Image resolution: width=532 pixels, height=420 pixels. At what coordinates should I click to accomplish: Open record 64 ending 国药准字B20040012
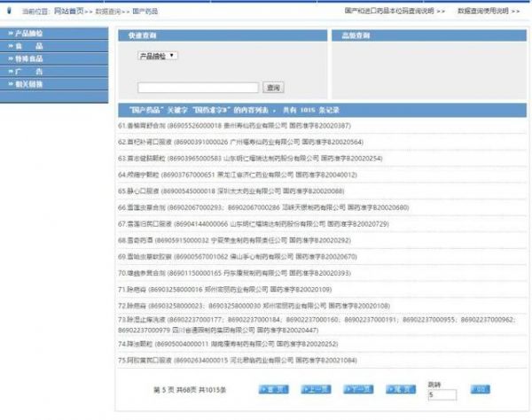point(238,175)
